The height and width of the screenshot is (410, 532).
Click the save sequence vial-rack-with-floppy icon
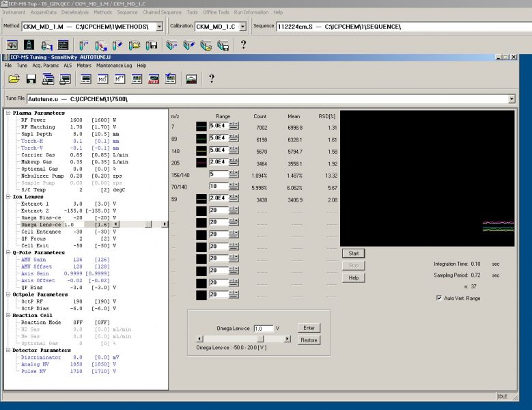tap(223, 45)
